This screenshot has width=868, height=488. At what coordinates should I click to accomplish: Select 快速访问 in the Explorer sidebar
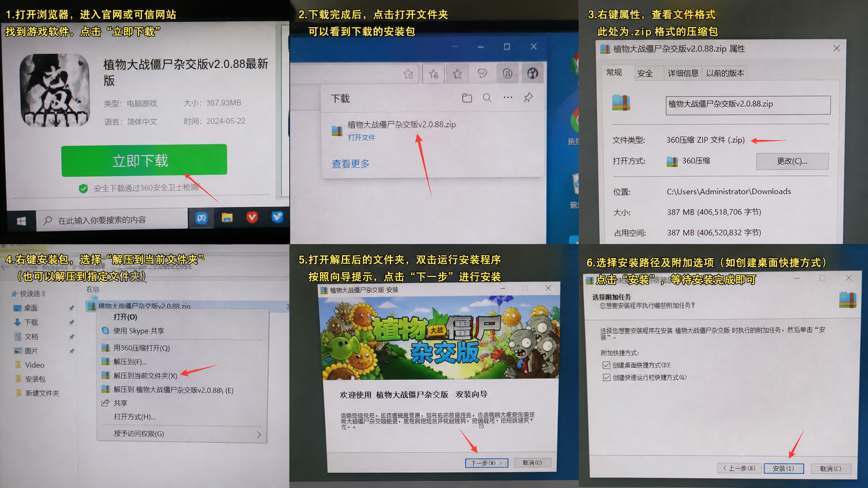tap(29, 294)
